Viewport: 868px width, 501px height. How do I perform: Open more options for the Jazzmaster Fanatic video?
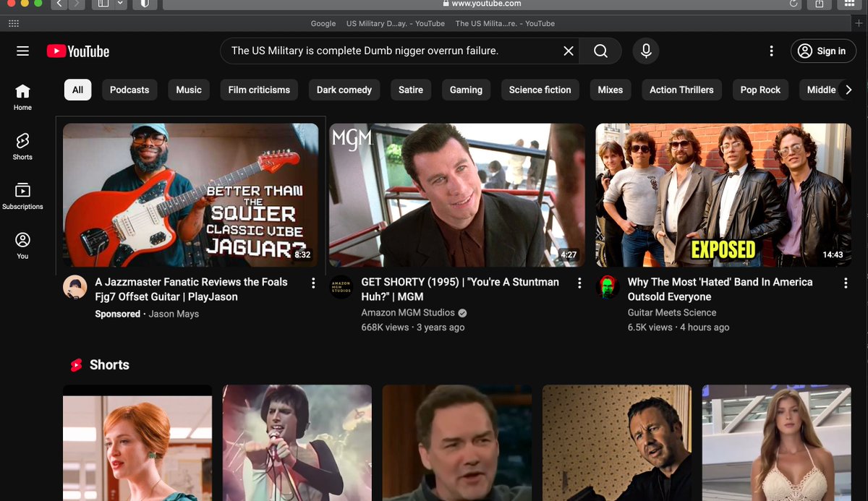pyautogui.click(x=313, y=283)
